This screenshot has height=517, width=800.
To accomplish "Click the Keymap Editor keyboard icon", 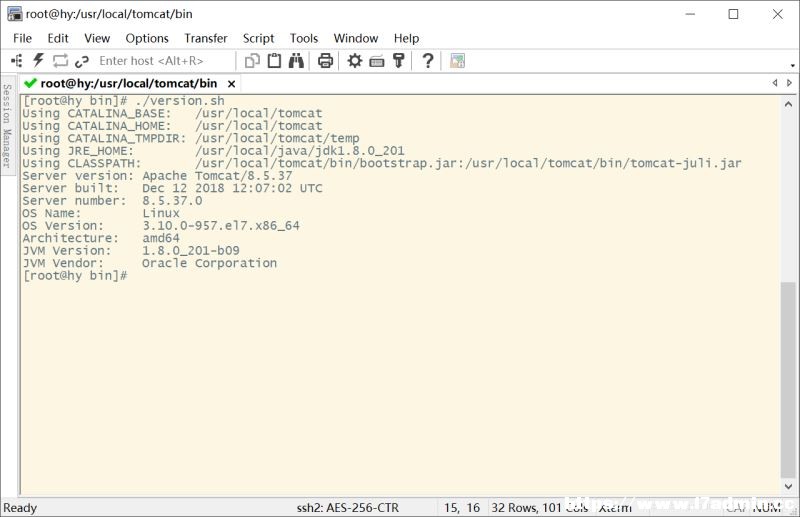I will pyautogui.click(x=377, y=61).
